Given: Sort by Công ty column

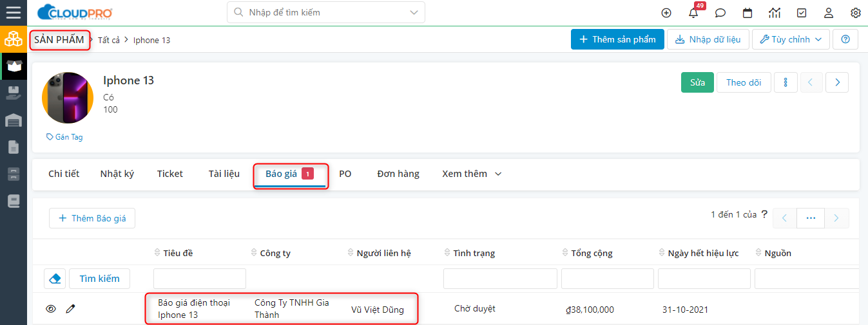Looking at the screenshot, I should click(x=271, y=253).
